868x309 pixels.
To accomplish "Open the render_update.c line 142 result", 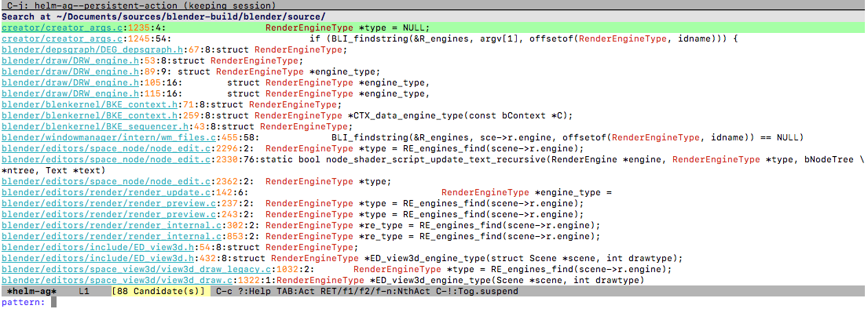I will (x=434, y=192).
